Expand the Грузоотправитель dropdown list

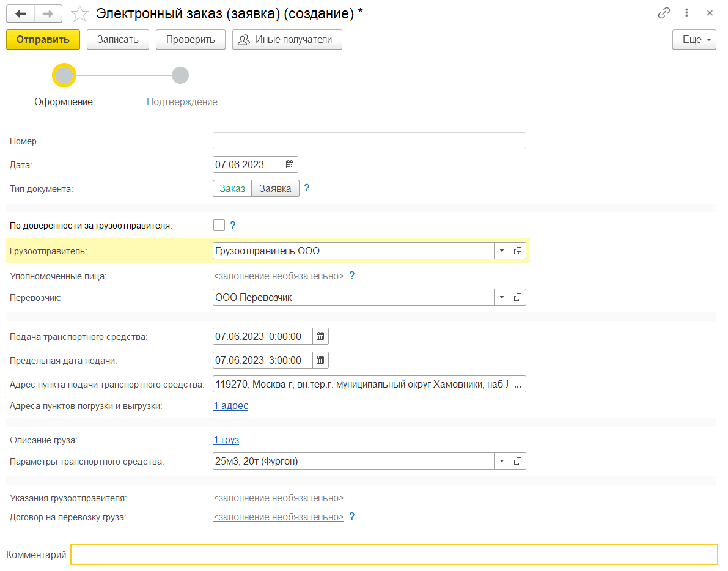[x=501, y=251]
